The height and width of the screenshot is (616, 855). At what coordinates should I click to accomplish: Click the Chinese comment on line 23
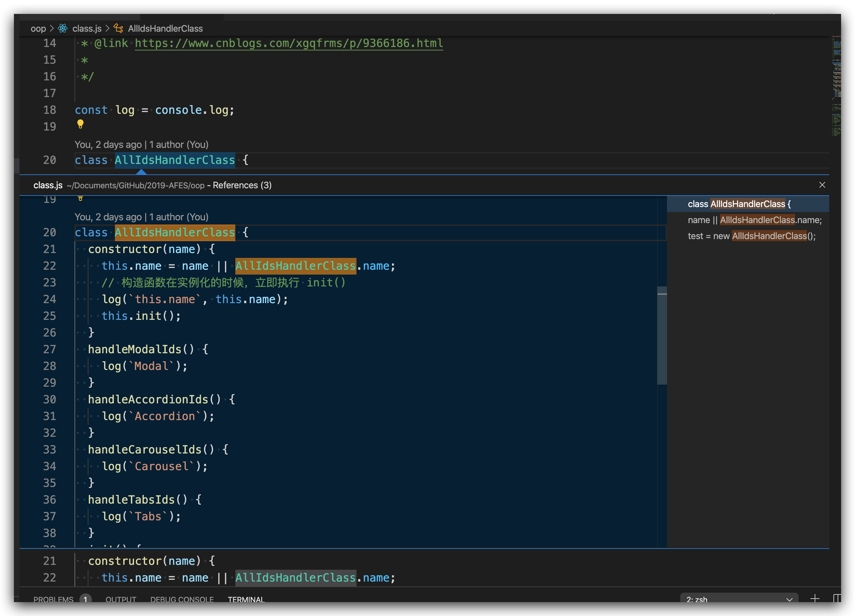[x=223, y=283]
